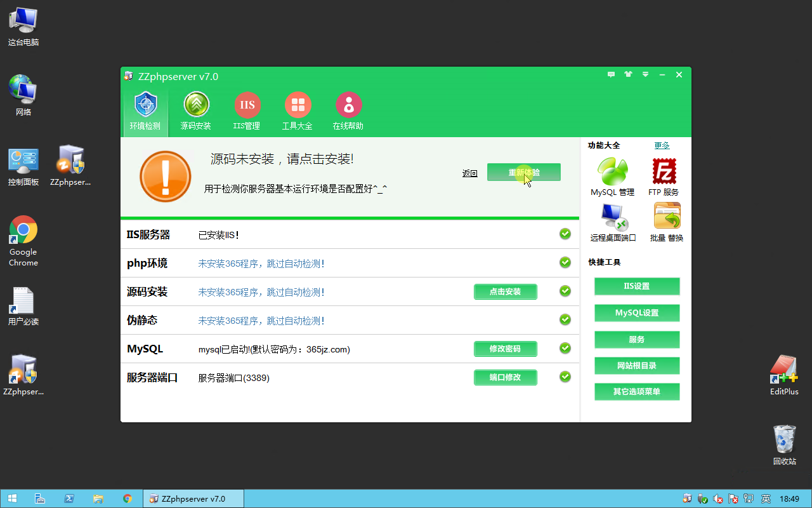Image resolution: width=812 pixels, height=508 pixels.
Task: Click the tray volume icon
Action: 718,499
